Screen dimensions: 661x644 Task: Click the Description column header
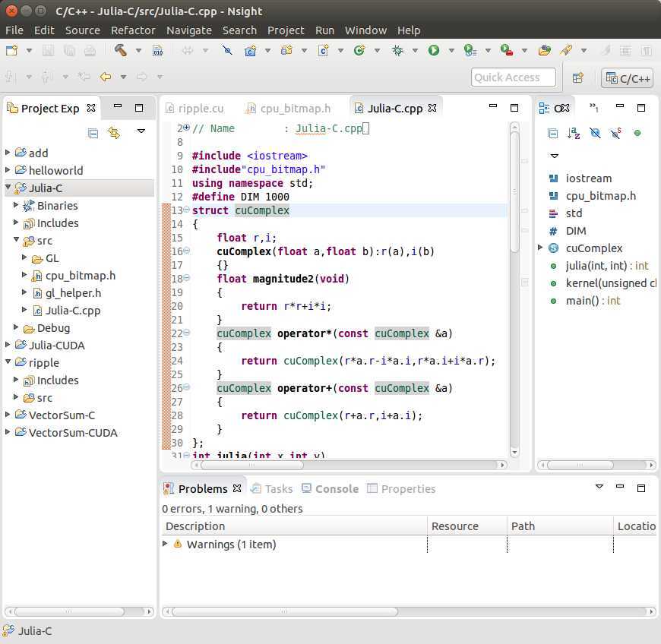294,526
